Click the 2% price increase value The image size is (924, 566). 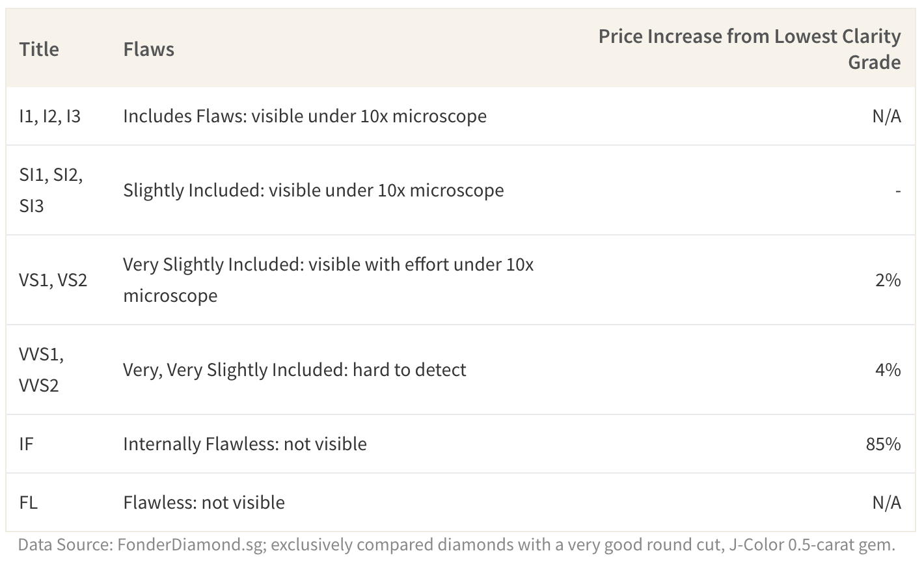(888, 280)
